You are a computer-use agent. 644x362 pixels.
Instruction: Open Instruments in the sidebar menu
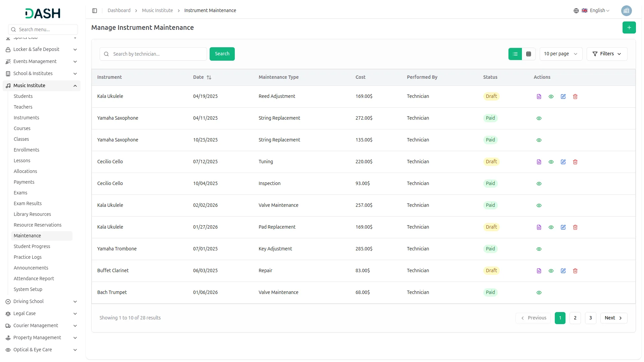point(26,118)
